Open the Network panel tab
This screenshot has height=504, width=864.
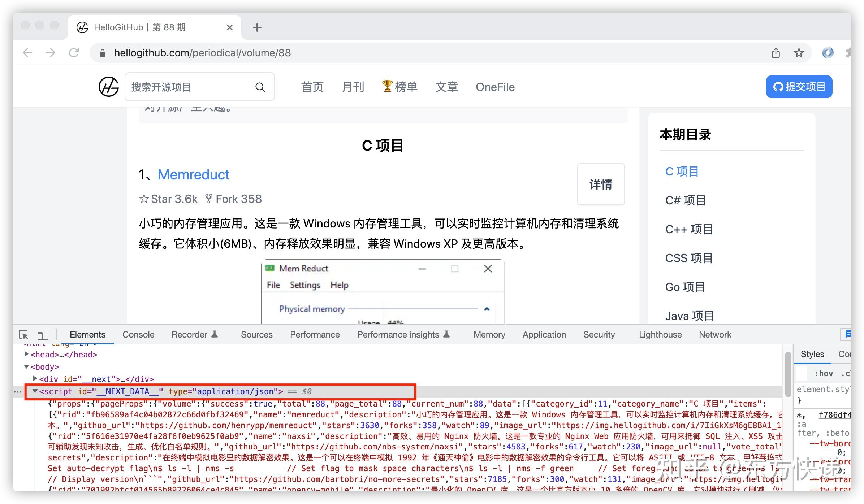click(x=714, y=334)
